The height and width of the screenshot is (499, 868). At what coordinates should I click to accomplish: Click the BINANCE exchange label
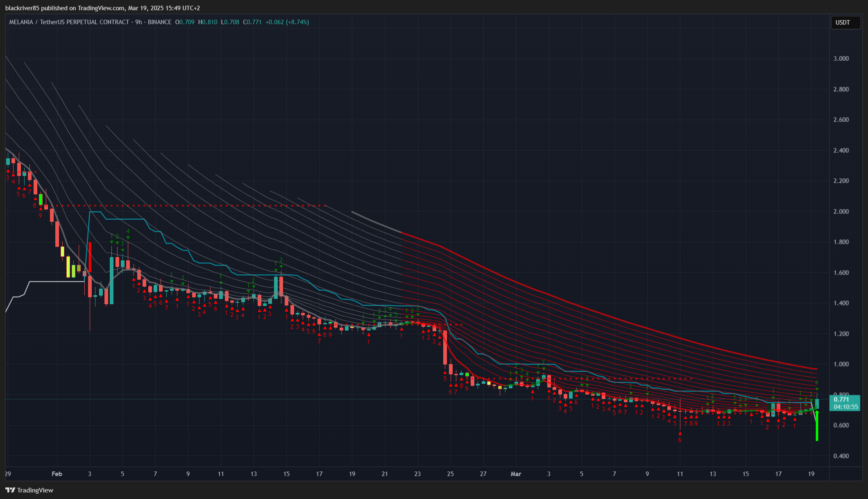pyautogui.click(x=159, y=22)
